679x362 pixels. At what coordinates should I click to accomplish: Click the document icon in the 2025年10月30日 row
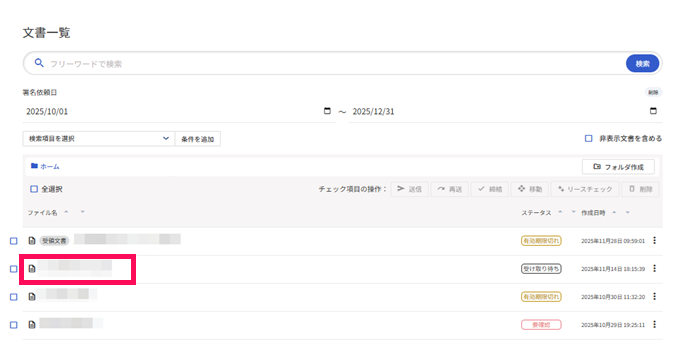point(32,297)
